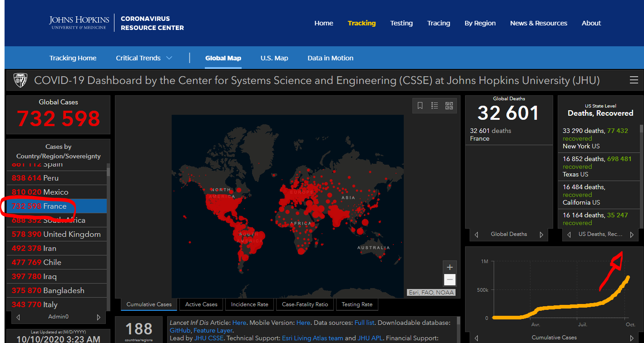Image resolution: width=644 pixels, height=343 pixels.
Task: Open the Home nav item
Action: click(x=324, y=23)
